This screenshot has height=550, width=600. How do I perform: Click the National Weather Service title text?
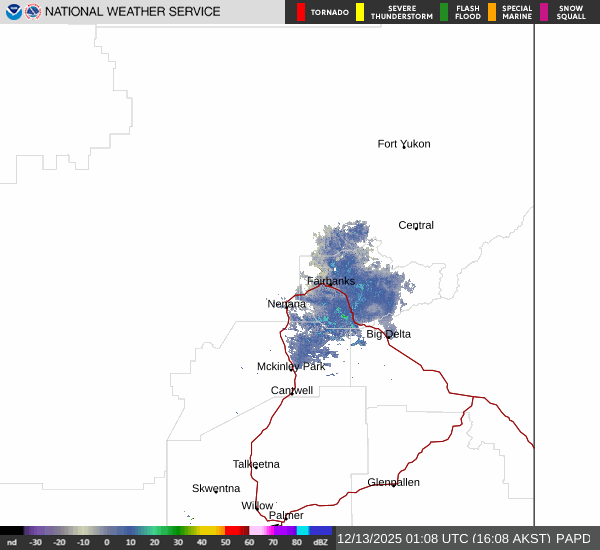tap(135, 12)
